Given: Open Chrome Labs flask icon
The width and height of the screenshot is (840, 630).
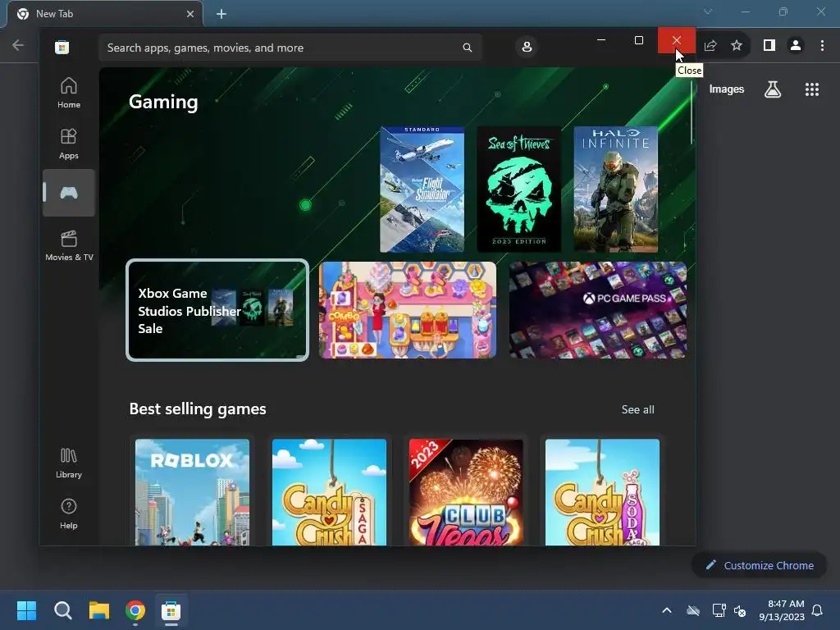Looking at the screenshot, I should tap(773, 89).
